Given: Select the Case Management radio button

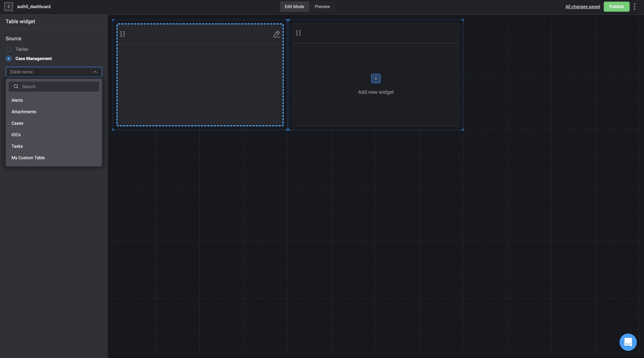Looking at the screenshot, I should click(9, 59).
